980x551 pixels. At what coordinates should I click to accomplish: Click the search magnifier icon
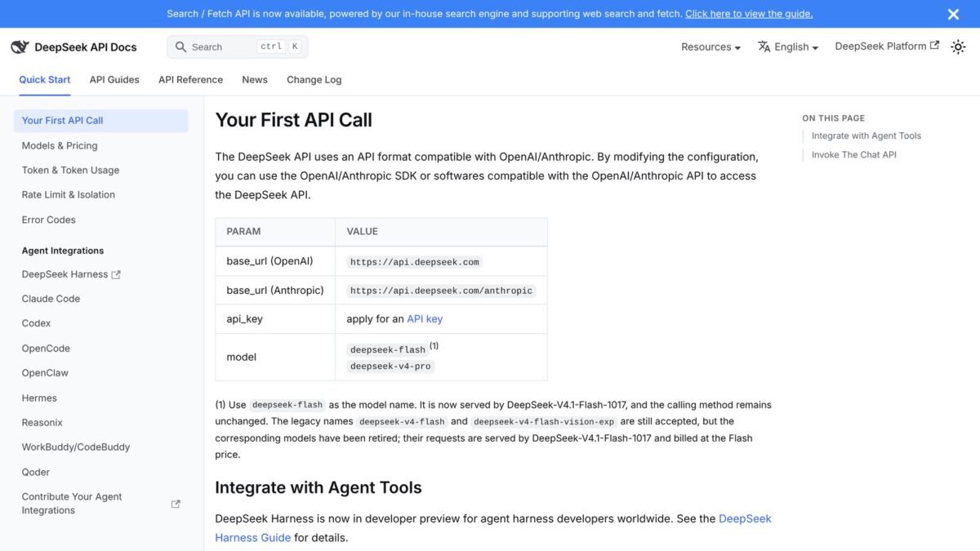pos(181,47)
